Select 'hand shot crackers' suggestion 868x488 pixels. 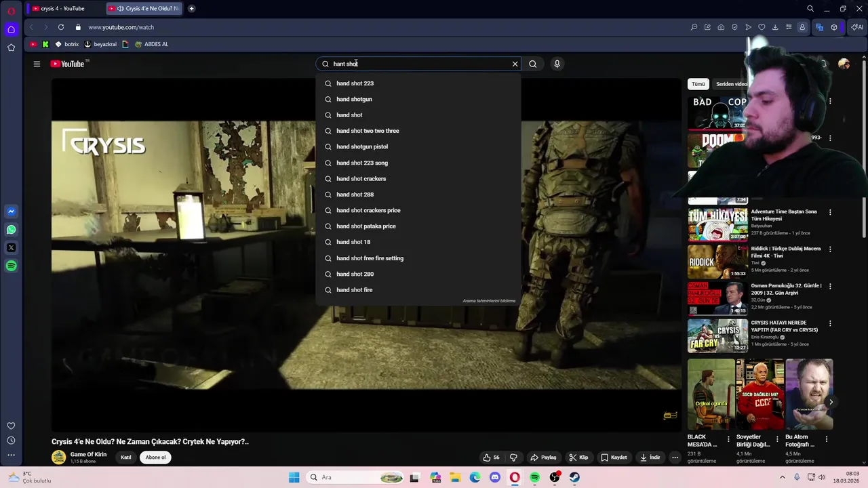(418, 178)
